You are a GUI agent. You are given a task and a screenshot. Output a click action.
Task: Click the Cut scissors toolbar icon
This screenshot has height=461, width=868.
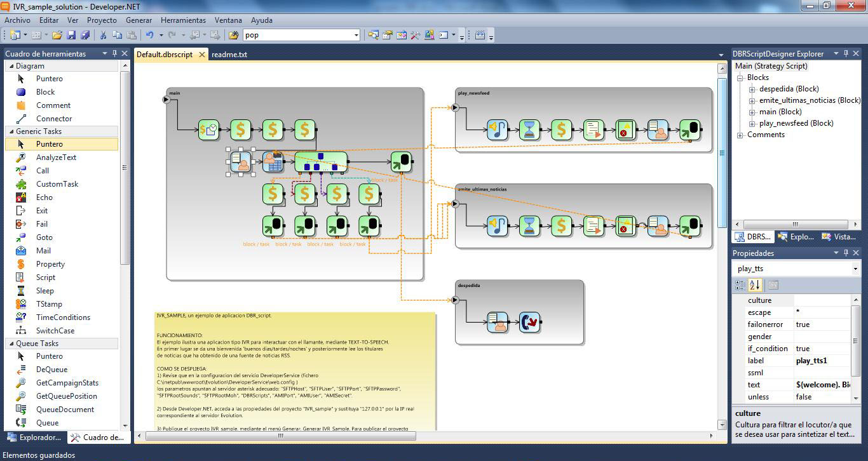pos(103,35)
